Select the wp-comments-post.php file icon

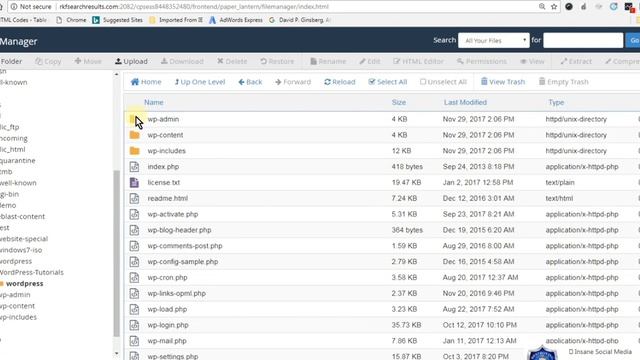(x=134, y=246)
